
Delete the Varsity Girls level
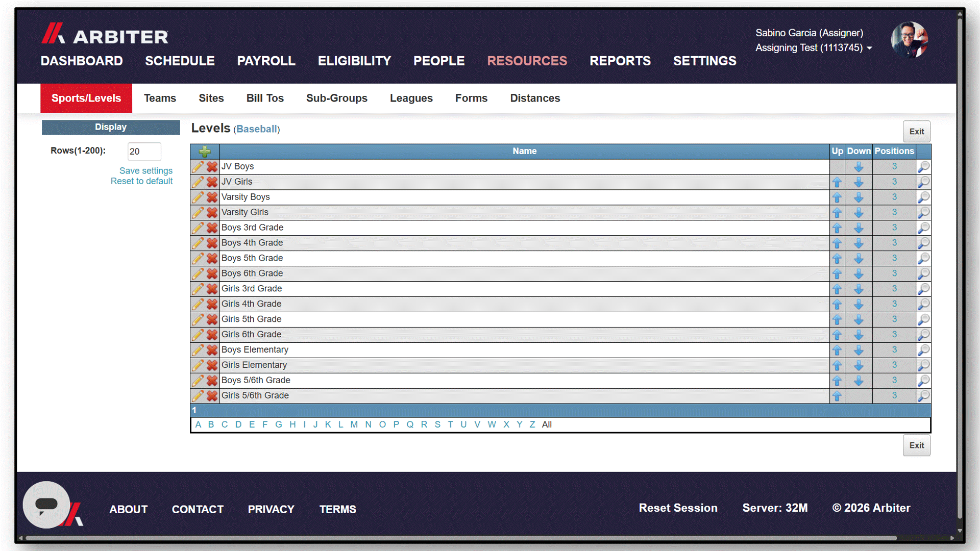212,213
